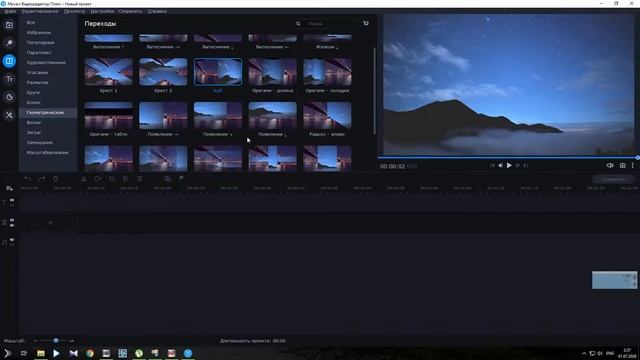The image size is (640, 360).
Task: Select the Параллакс category
Action: pyautogui.click(x=39, y=52)
